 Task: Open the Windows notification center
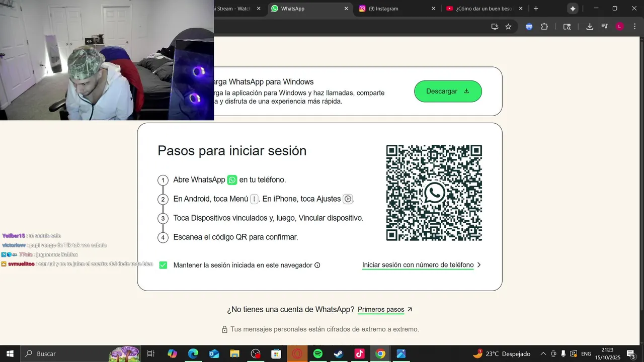tap(631, 353)
